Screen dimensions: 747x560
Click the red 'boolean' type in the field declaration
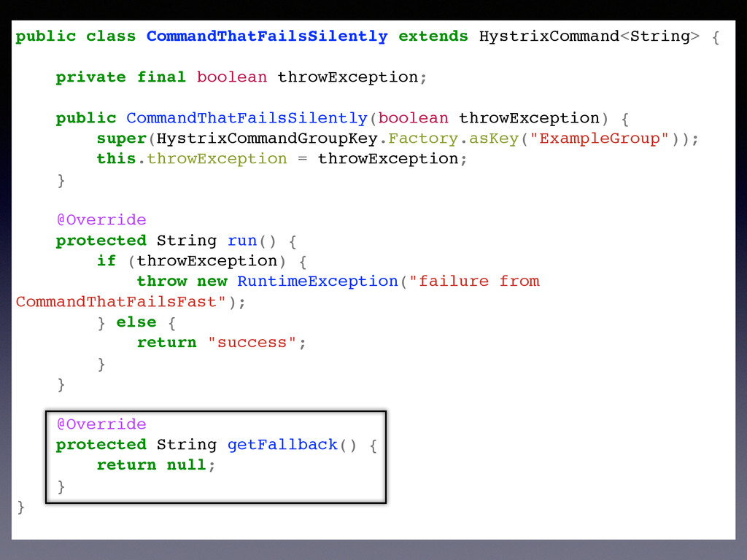[x=231, y=77]
